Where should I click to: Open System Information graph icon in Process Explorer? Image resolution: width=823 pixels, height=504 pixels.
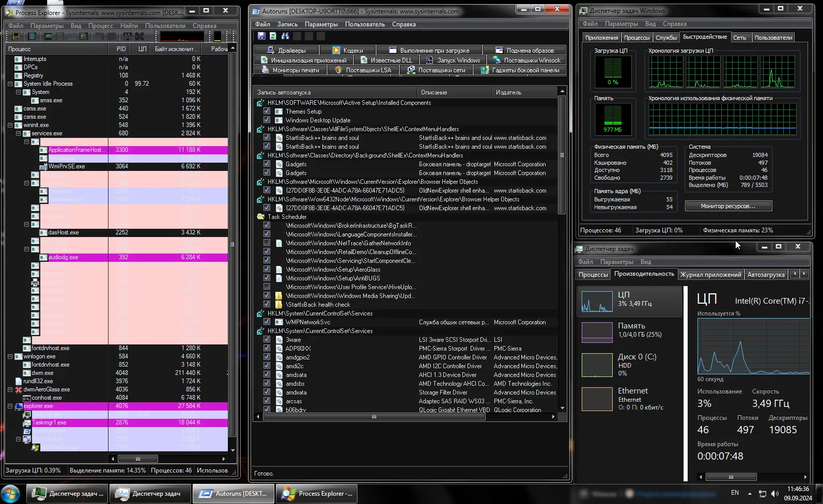point(49,36)
